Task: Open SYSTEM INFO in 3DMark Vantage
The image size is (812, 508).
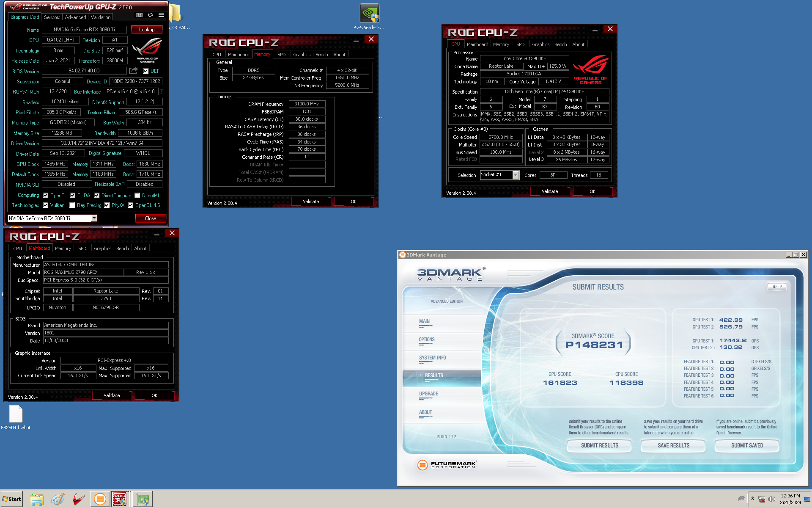Action: [x=433, y=358]
